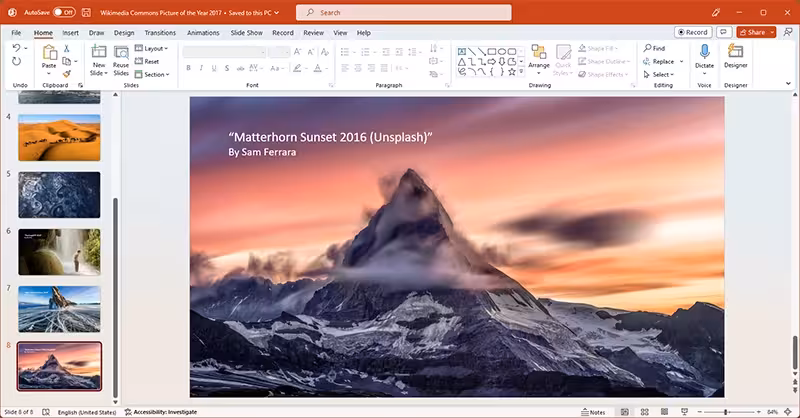This screenshot has width=800, height=418.
Task: Open the comments pane icon
Action: tap(723, 32)
